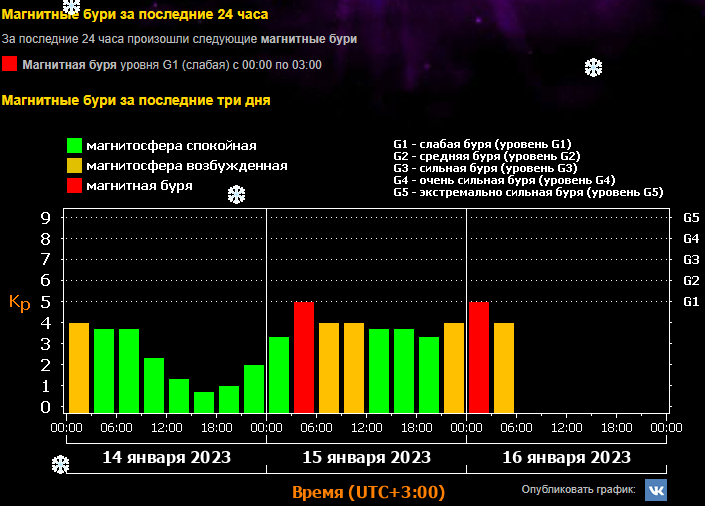The height and width of the screenshot is (506, 705).
Task: Click 'G1 - слабая буря (уровень G1)' legend line
Action: pyautogui.click(x=482, y=144)
